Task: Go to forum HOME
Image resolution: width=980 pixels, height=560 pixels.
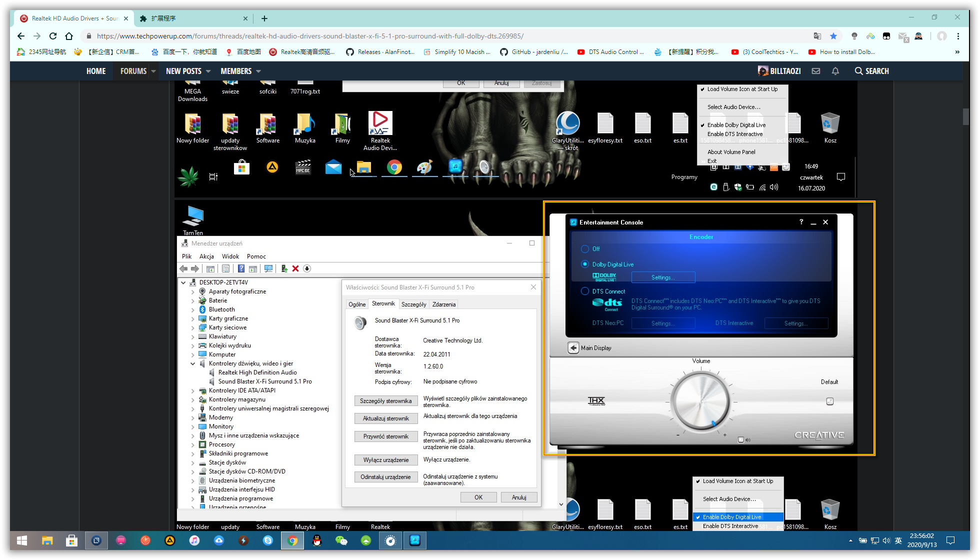Action: pyautogui.click(x=96, y=71)
